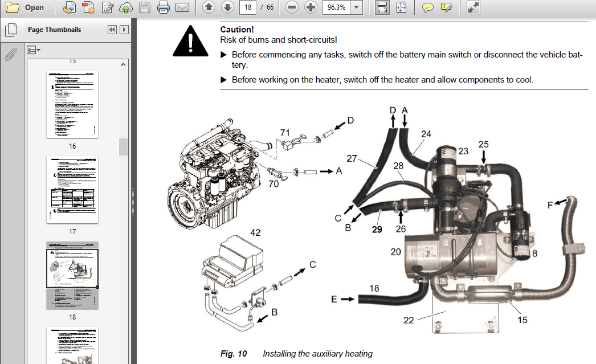The height and width of the screenshot is (364, 596).
Task: Open thumbnails options menu dropdown
Action: coord(34,50)
